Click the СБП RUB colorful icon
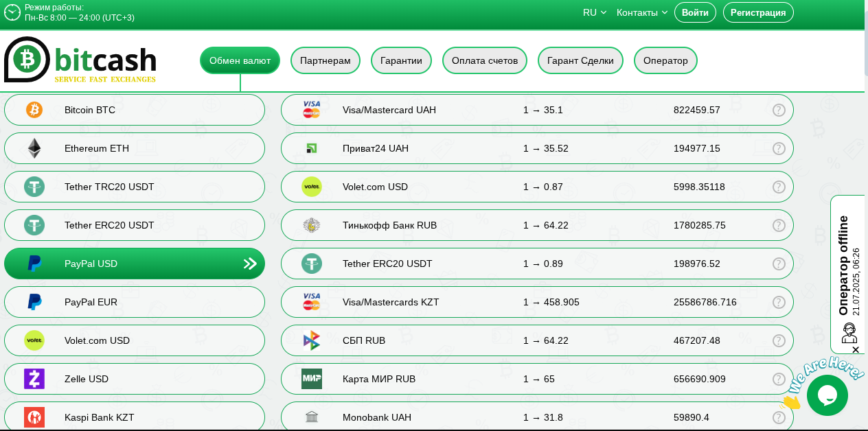 pos(312,340)
